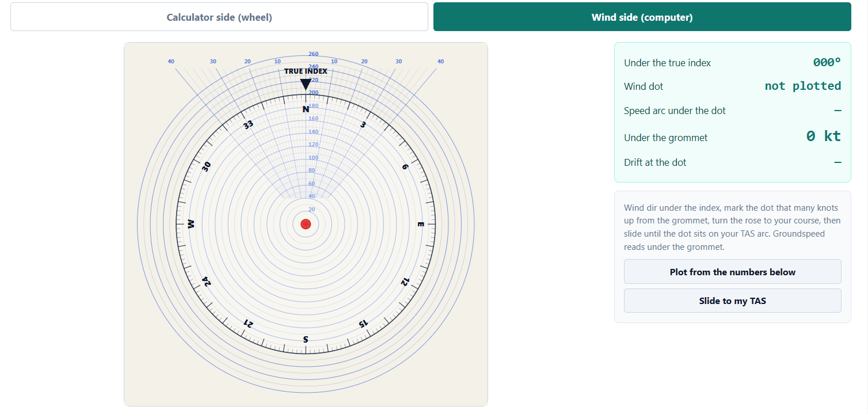Click the 12 heading label on the rose

[405, 281]
